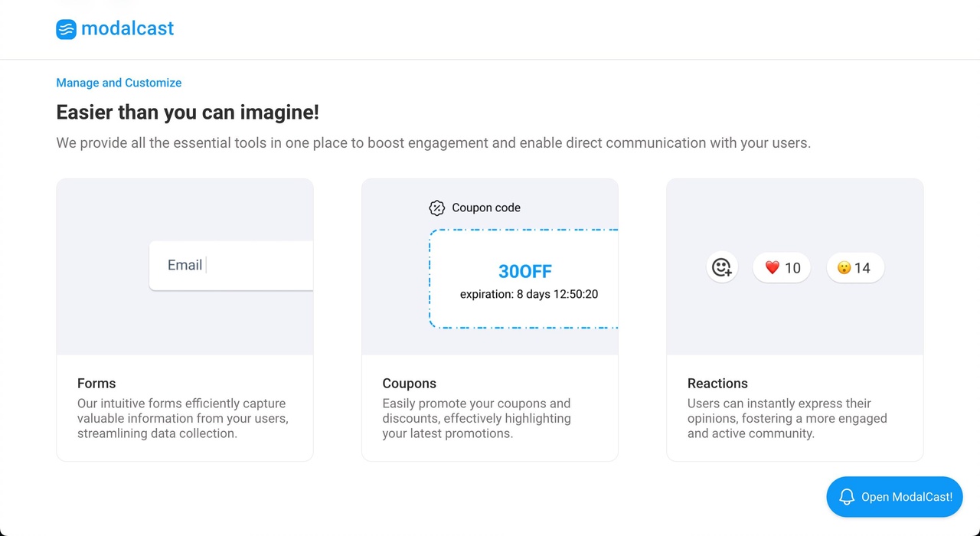Select the Reactions card title

pos(717,384)
